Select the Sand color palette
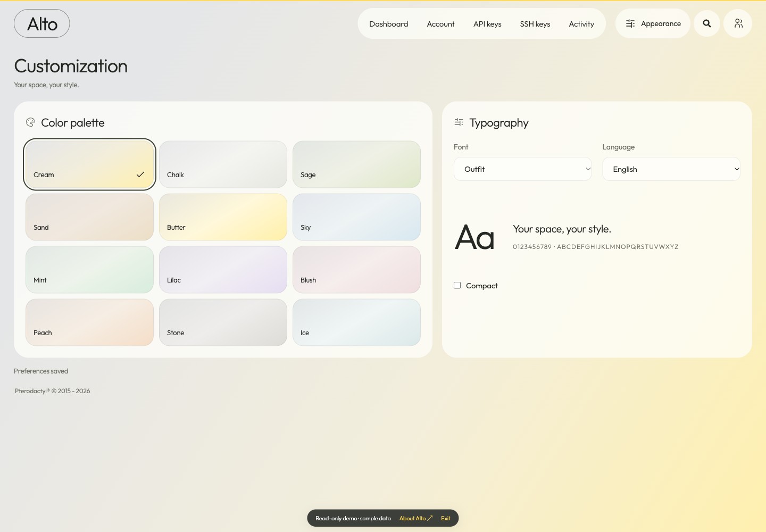The height and width of the screenshot is (532, 766). pyautogui.click(x=89, y=217)
